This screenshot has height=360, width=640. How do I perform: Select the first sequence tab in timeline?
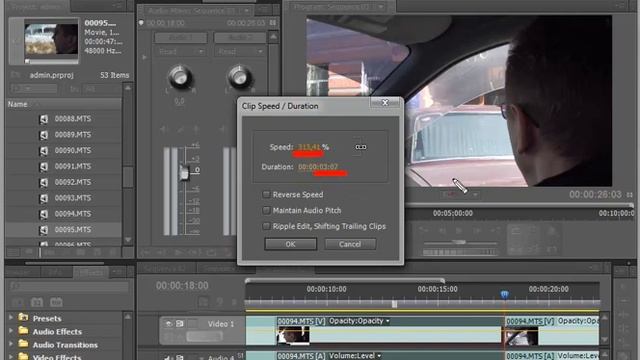(x=165, y=269)
